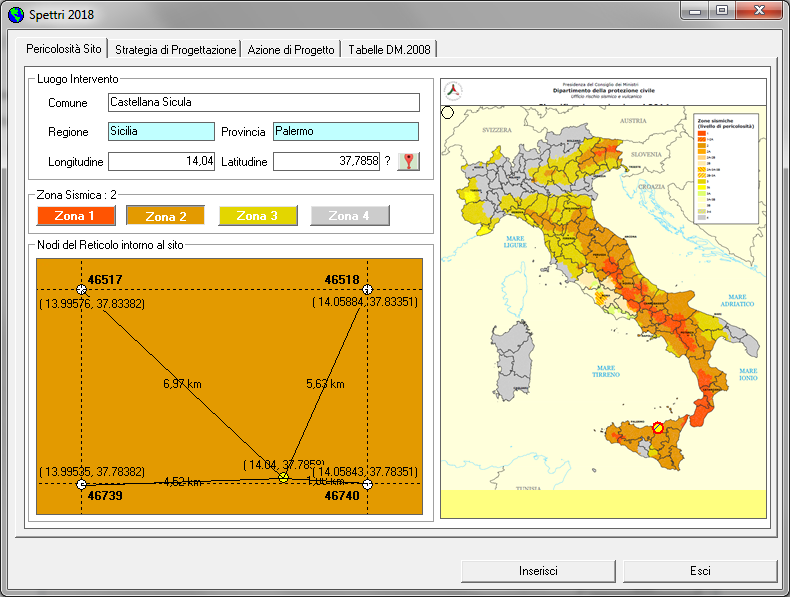Image resolution: width=790 pixels, height=597 pixels.
Task: Switch to Azione di Progetto tab
Action: [x=291, y=50]
